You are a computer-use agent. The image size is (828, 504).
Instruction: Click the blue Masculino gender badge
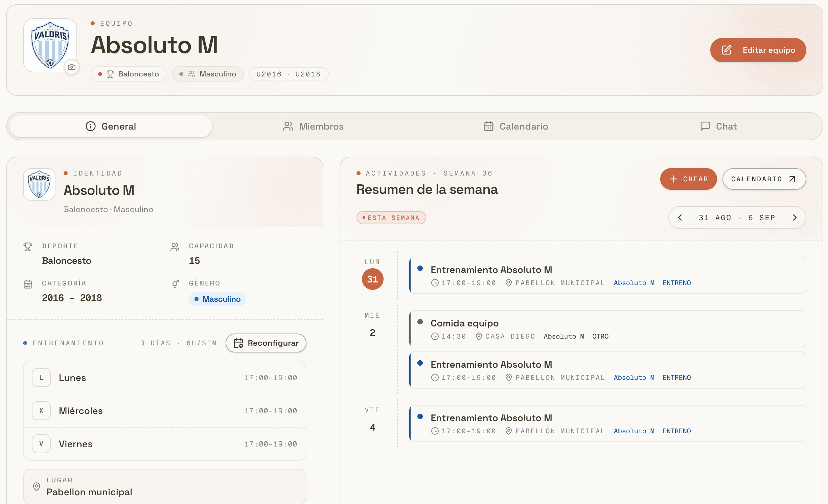pyautogui.click(x=217, y=299)
